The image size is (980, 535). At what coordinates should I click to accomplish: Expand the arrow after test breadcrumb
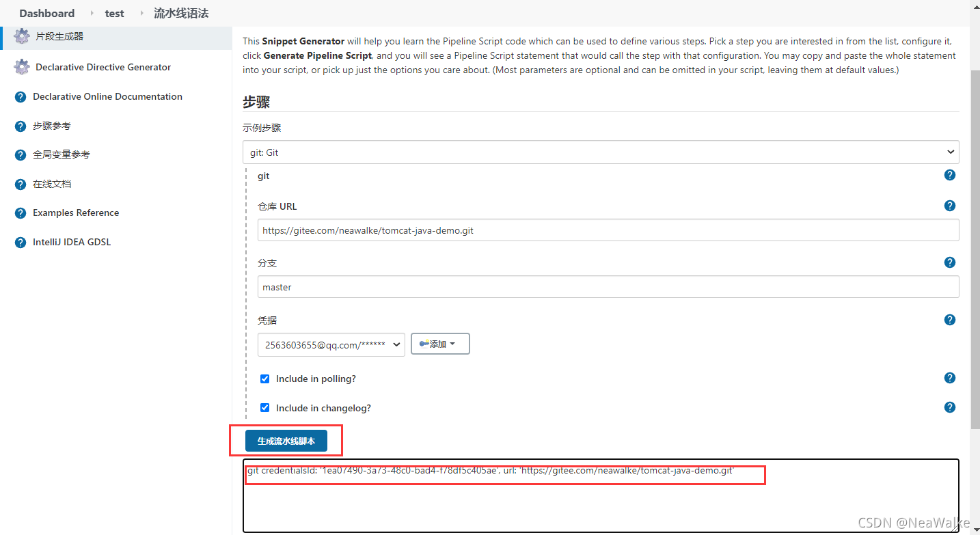click(141, 14)
